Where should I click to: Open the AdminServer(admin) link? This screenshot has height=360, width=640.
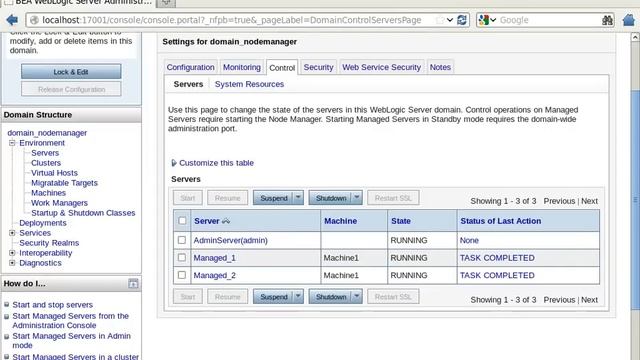(x=231, y=240)
